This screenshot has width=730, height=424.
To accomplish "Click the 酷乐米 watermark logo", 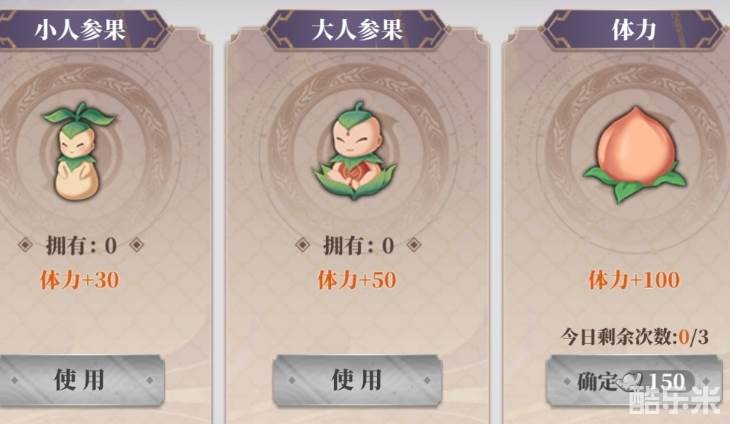I will (x=676, y=401).
